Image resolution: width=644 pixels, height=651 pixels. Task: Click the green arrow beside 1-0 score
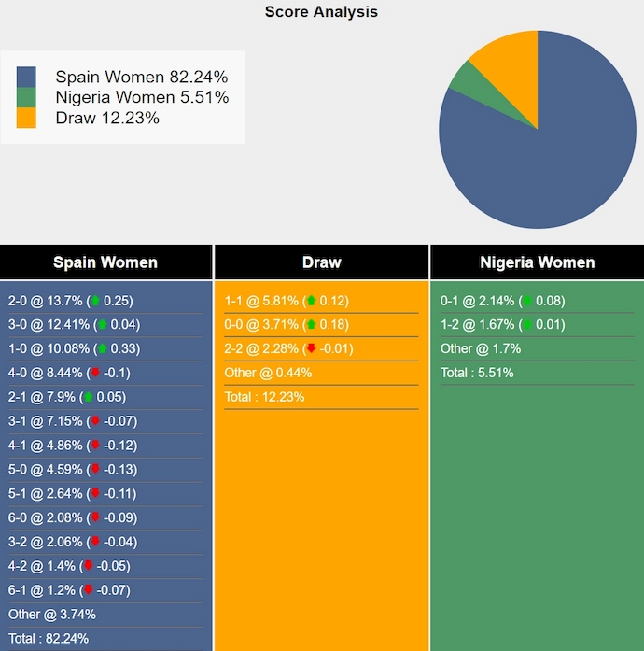[x=103, y=325]
